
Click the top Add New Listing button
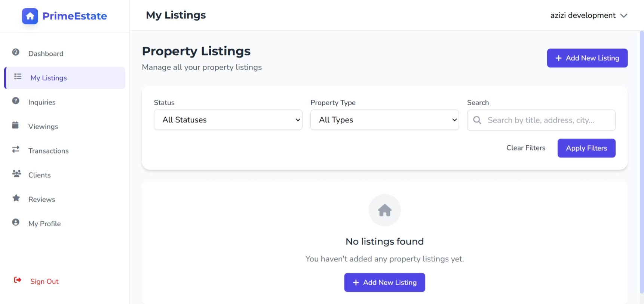point(587,58)
